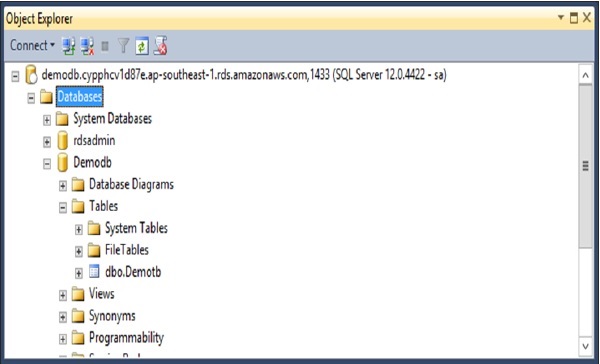
Task: Click the Views folder icon
Action: [x=78, y=294]
